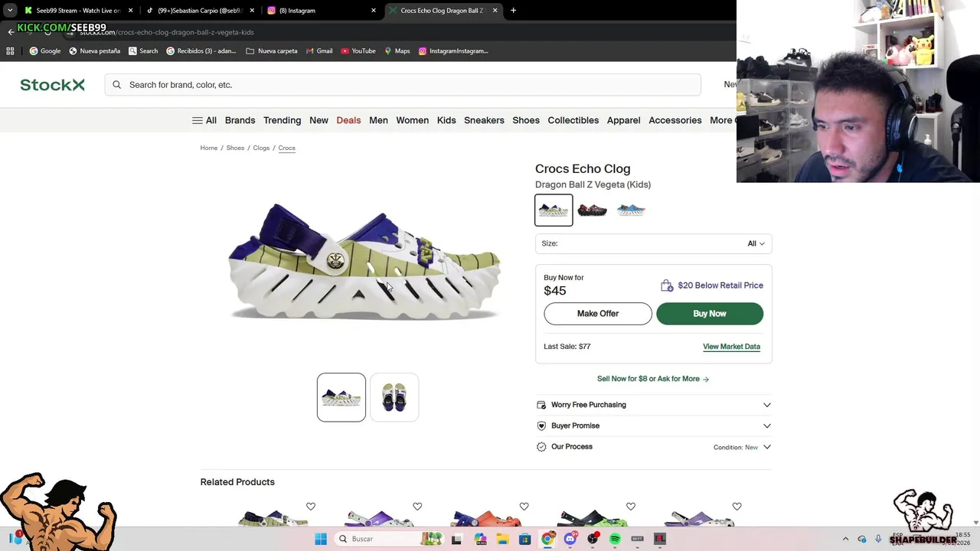Open a new browser tab with plus button
The width and height of the screenshot is (980, 551).
(513, 11)
